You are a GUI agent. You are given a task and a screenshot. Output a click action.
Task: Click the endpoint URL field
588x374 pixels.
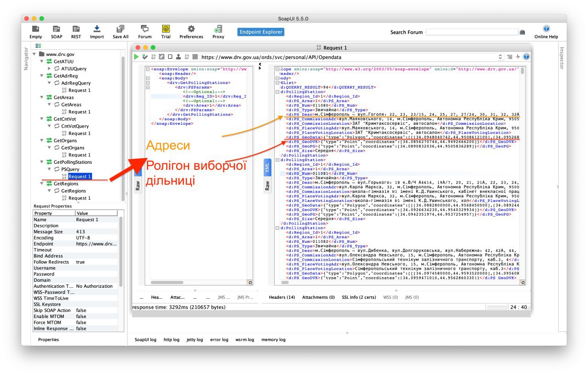point(349,57)
